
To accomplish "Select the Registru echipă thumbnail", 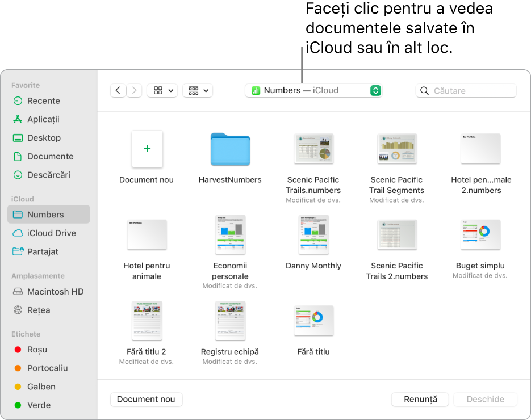I will [x=230, y=321].
